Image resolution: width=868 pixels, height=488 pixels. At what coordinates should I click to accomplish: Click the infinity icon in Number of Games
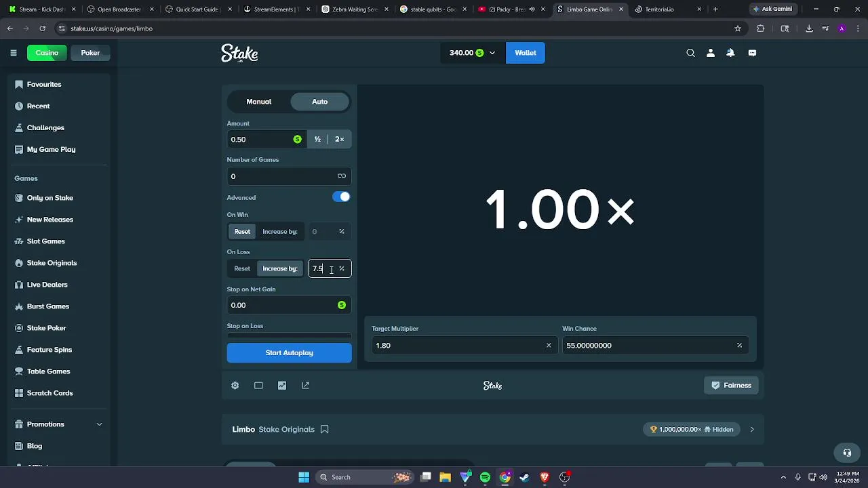click(x=342, y=176)
